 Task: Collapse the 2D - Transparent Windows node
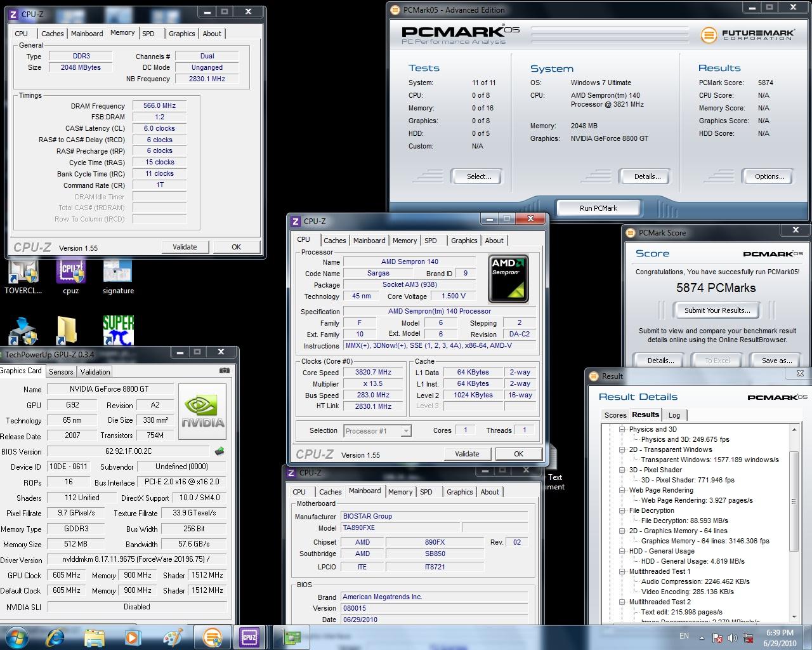[x=623, y=450]
